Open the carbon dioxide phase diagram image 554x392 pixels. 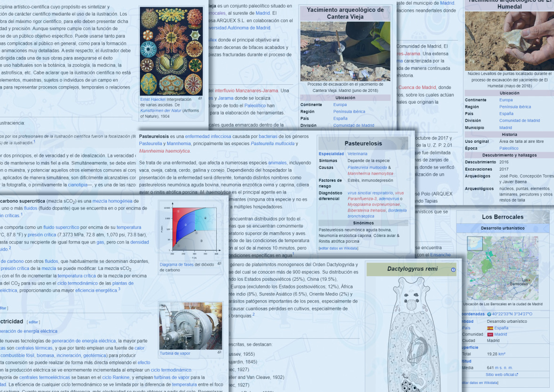tap(190, 230)
